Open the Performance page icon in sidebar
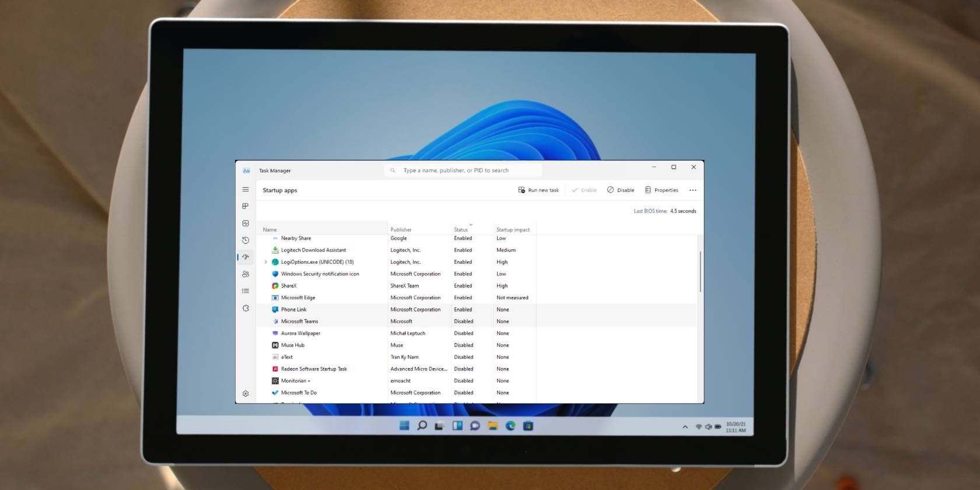 tap(246, 223)
